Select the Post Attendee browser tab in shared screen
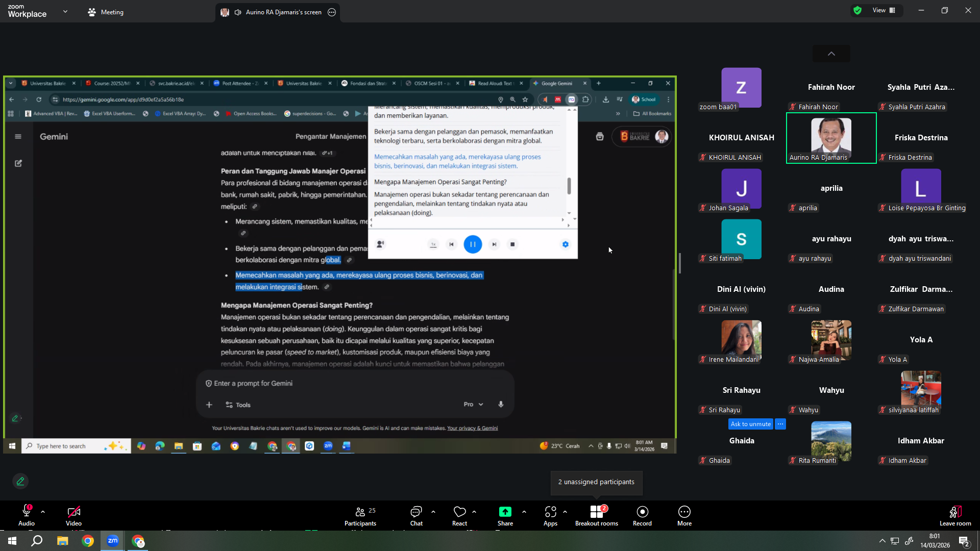The height and width of the screenshot is (551, 980). [x=240, y=83]
